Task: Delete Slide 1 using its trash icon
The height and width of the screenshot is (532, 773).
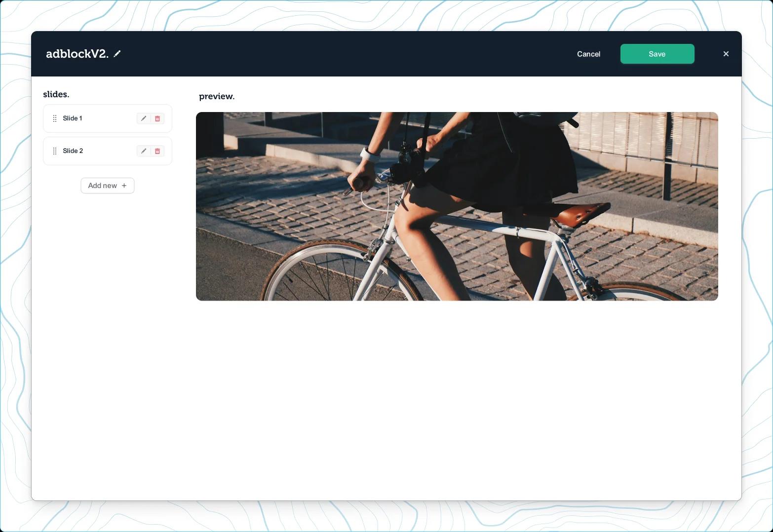Action: (x=157, y=118)
